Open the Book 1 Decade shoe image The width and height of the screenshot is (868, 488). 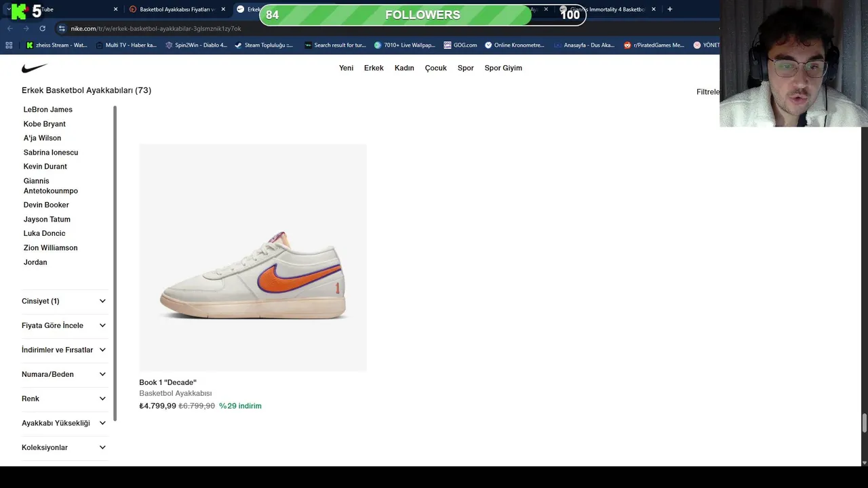click(x=253, y=258)
